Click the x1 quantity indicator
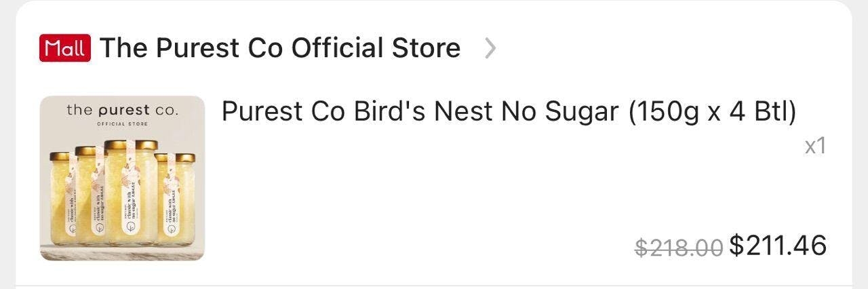This screenshot has width=868, height=289. [x=814, y=146]
